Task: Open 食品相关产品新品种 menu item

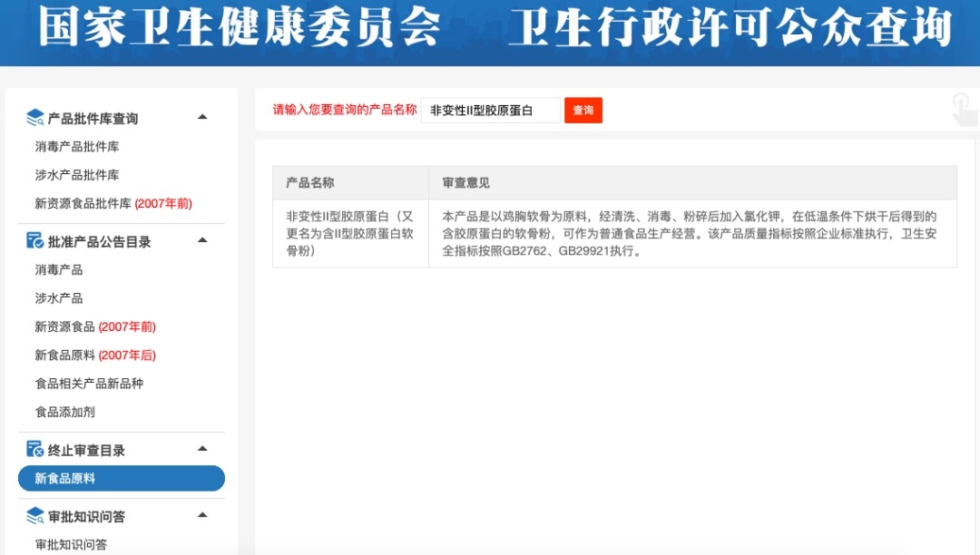Action: 89,384
